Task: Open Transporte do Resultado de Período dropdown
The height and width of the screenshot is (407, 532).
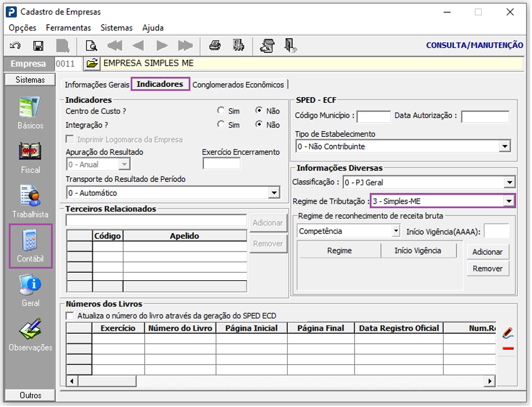Action: click(x=274, y=193)
